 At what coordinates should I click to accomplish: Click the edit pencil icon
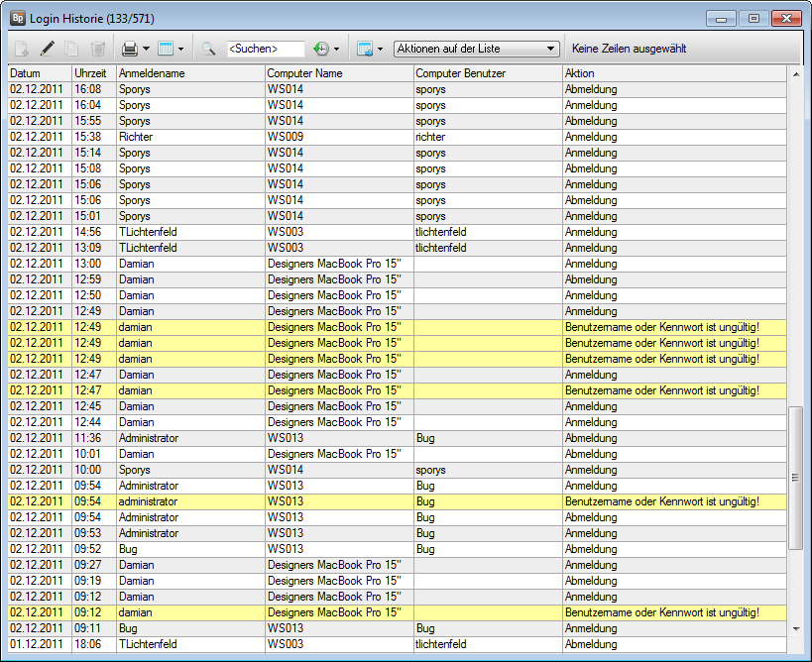pos(48,48)
